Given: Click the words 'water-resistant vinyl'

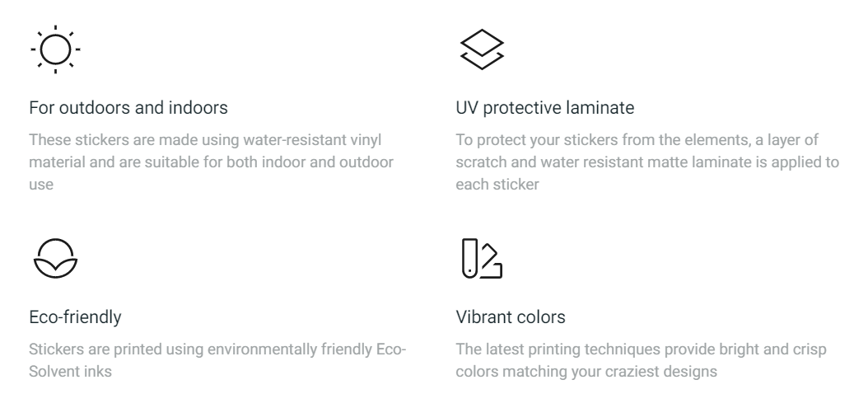Looking at the screenshot, I should click(x=312, y=140).
